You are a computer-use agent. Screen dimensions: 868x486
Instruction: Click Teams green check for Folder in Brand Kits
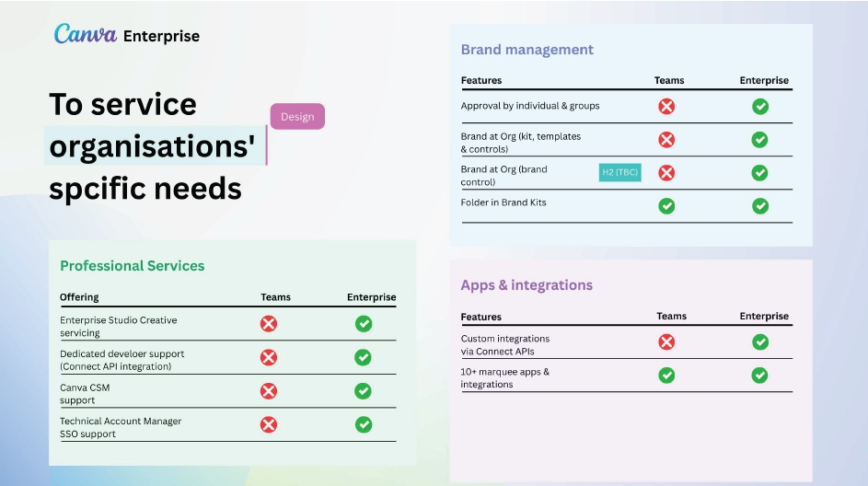click(666, 206)
